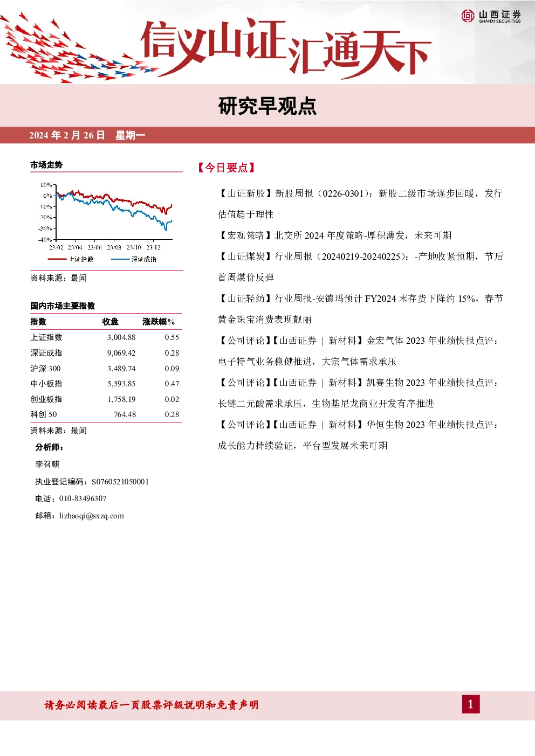Open 山证煤炭 行业周报 item

(x=360, y=267)
